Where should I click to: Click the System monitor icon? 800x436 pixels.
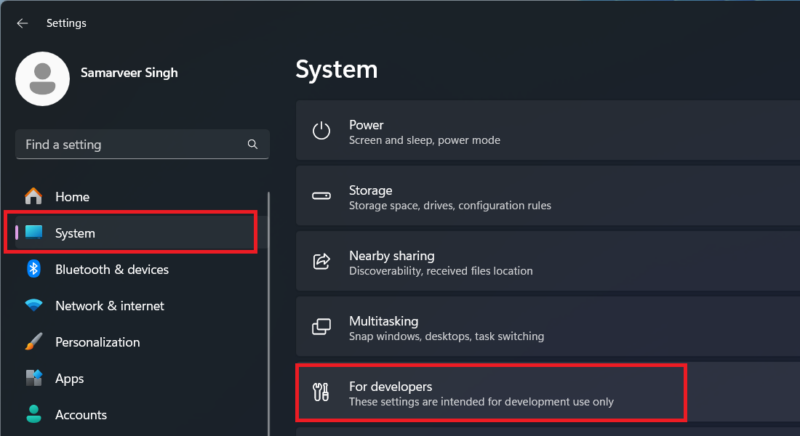[x=34, y=233]
